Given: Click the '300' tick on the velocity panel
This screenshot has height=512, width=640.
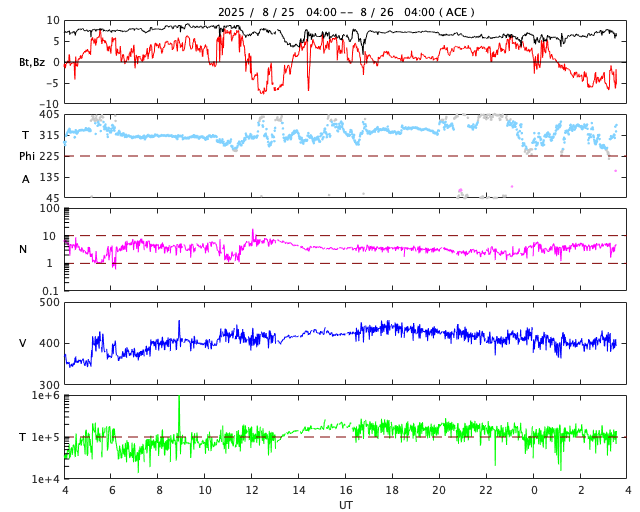Looking at the screenshot, I should pos(49,385).
